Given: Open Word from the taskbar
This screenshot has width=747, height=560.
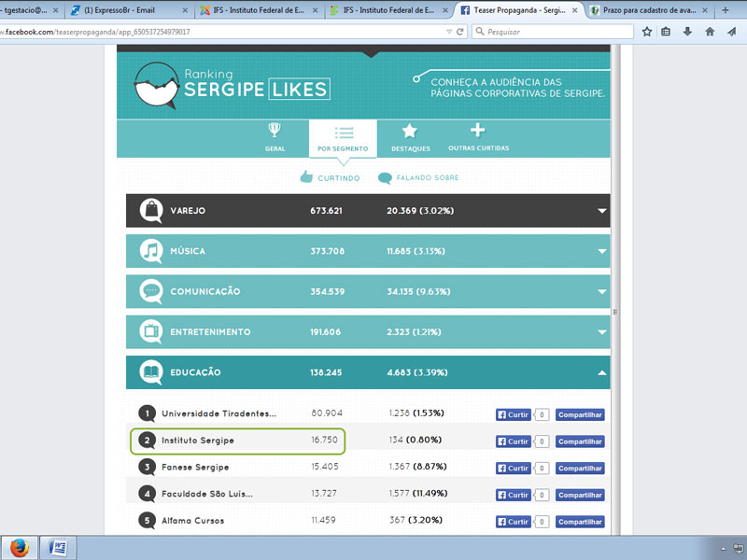Looking at the screenshot, I should (x=57, y=547).
